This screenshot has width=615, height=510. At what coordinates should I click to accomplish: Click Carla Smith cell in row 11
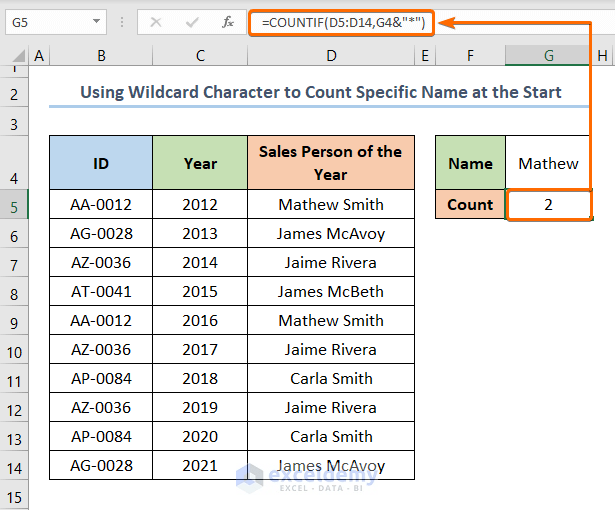click(331, 379)
